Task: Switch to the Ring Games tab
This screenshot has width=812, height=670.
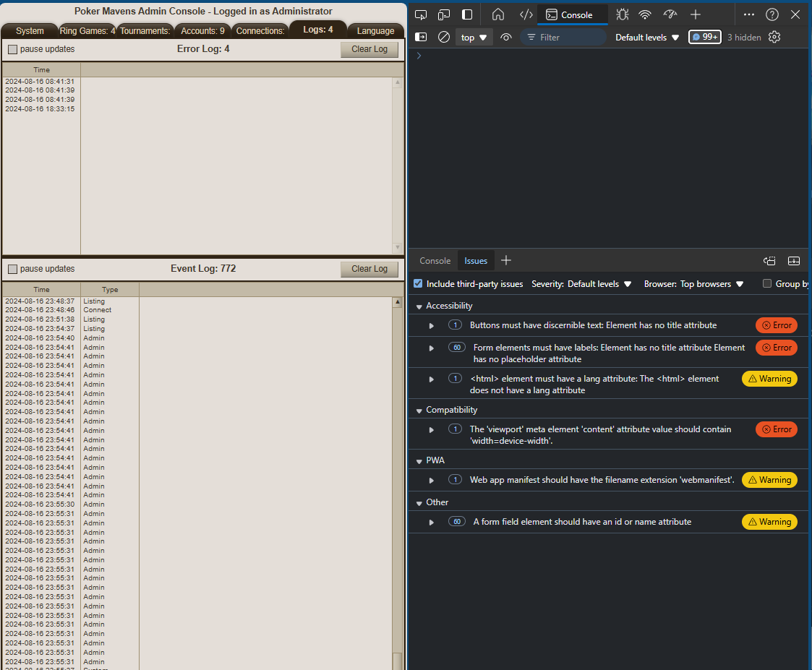Action: [87, 31]
